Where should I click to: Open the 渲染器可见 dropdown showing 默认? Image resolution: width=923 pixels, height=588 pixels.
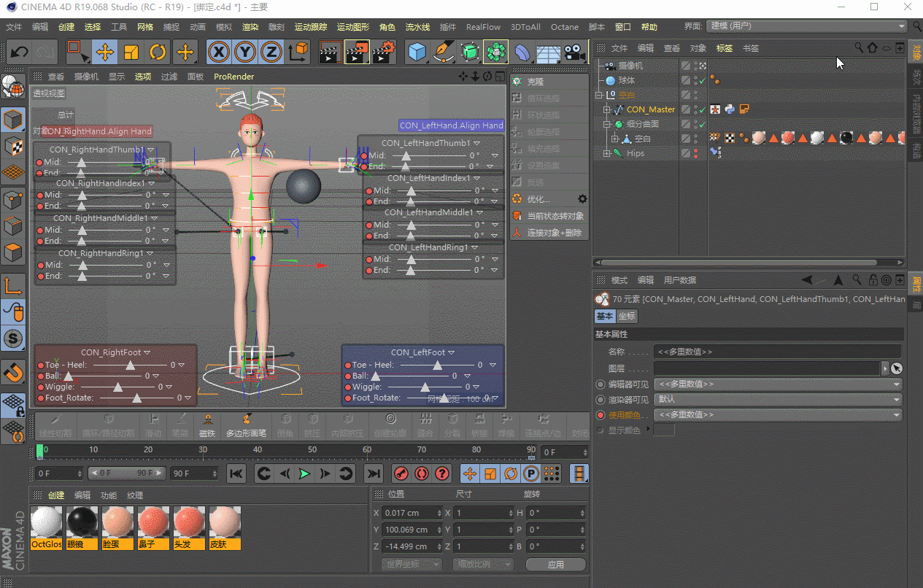click(778, 399)
